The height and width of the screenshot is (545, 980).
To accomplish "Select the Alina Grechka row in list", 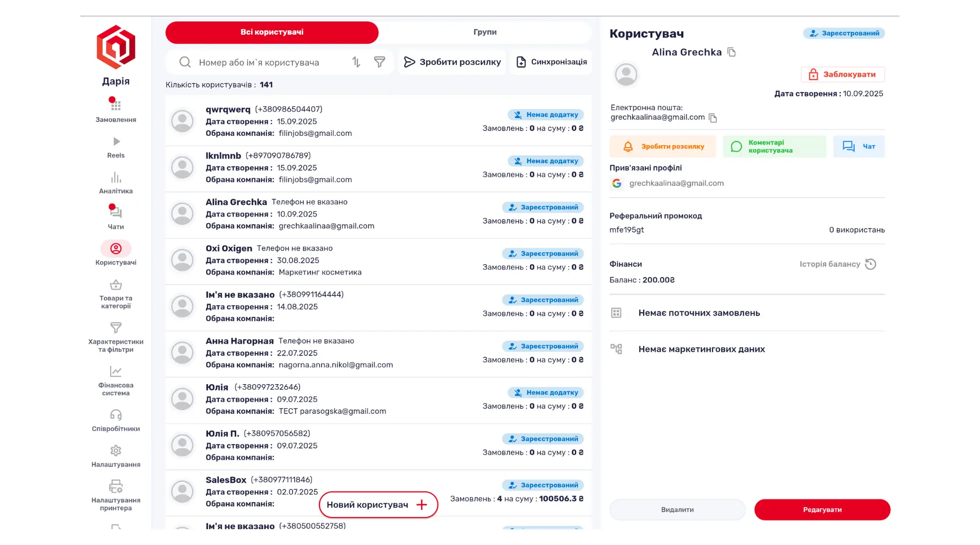I will click(378, 215).
